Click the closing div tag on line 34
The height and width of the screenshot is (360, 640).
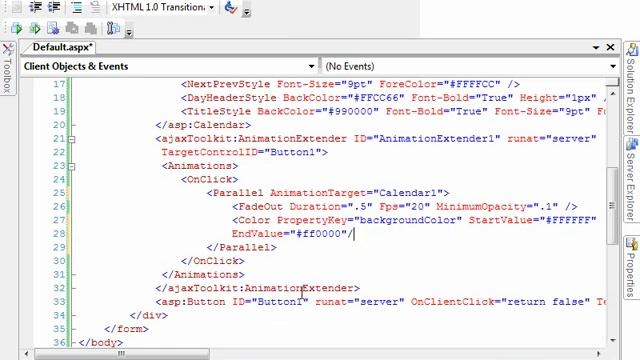click(149, 315)
